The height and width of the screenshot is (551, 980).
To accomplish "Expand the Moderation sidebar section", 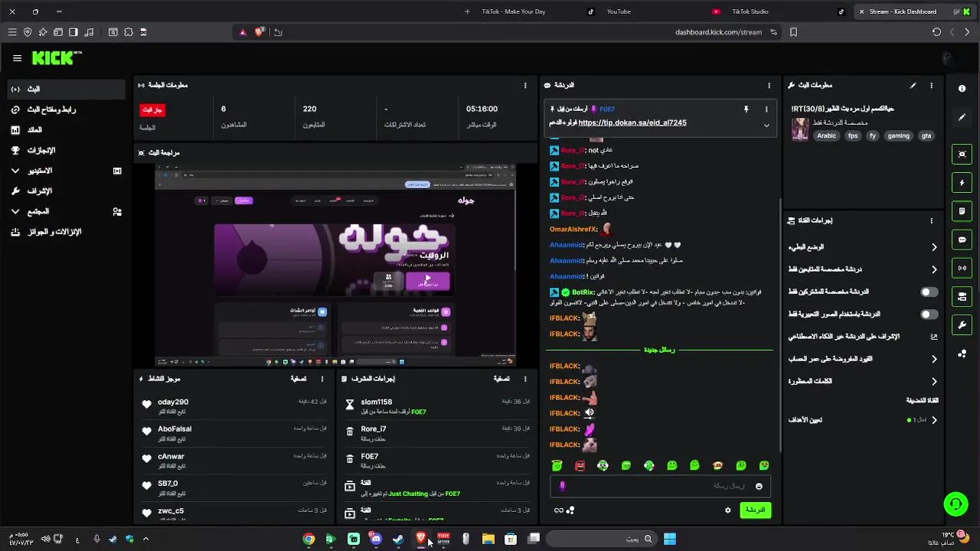I will [66, 191].
